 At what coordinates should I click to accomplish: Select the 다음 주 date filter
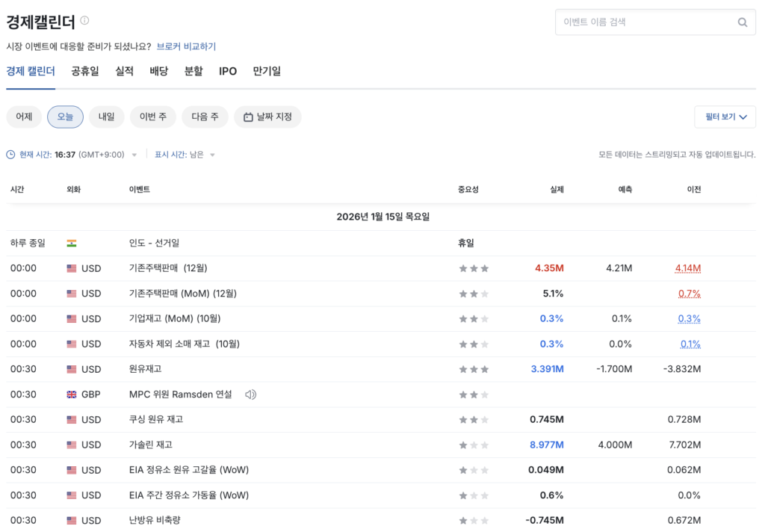(x=205, y=117)
